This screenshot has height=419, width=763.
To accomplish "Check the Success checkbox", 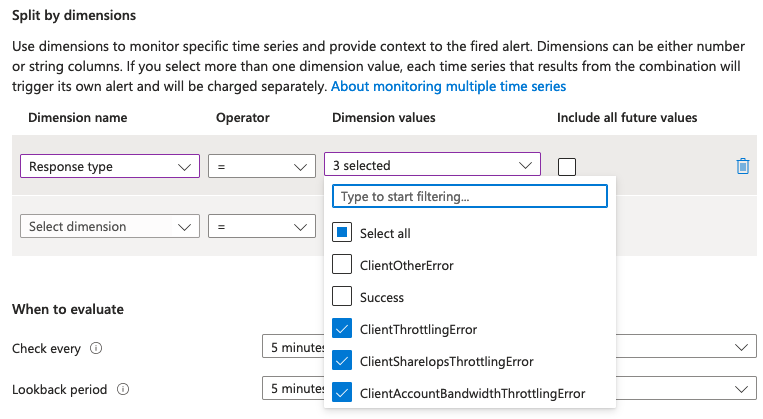I will (342, 297).
